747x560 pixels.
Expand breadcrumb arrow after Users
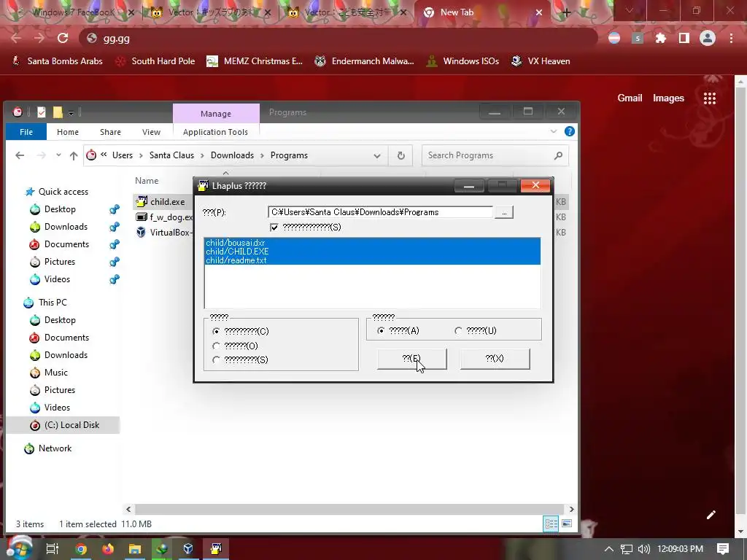[141, 156]
